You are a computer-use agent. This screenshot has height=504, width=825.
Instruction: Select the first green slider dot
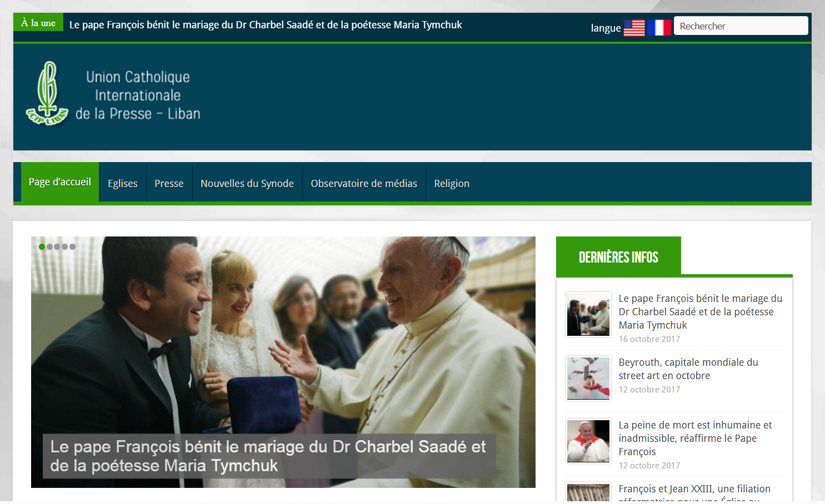coord(42,246)
